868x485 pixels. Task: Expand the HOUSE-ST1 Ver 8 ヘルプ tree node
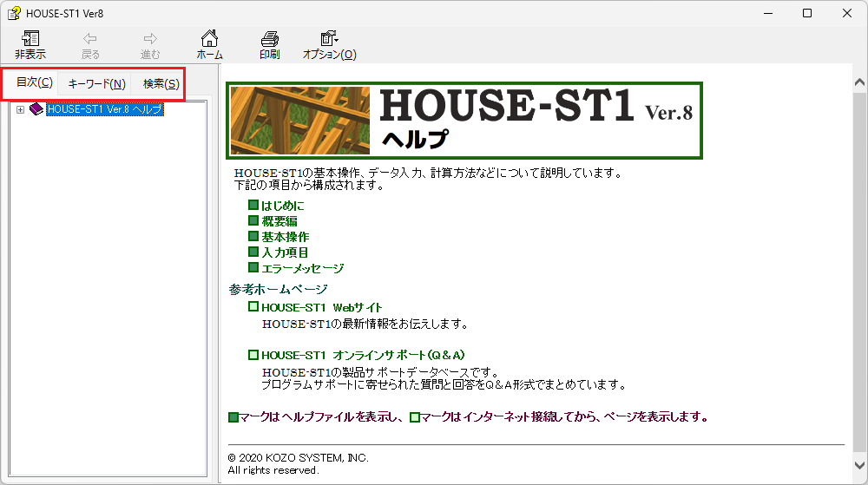[x=20, y=109]
